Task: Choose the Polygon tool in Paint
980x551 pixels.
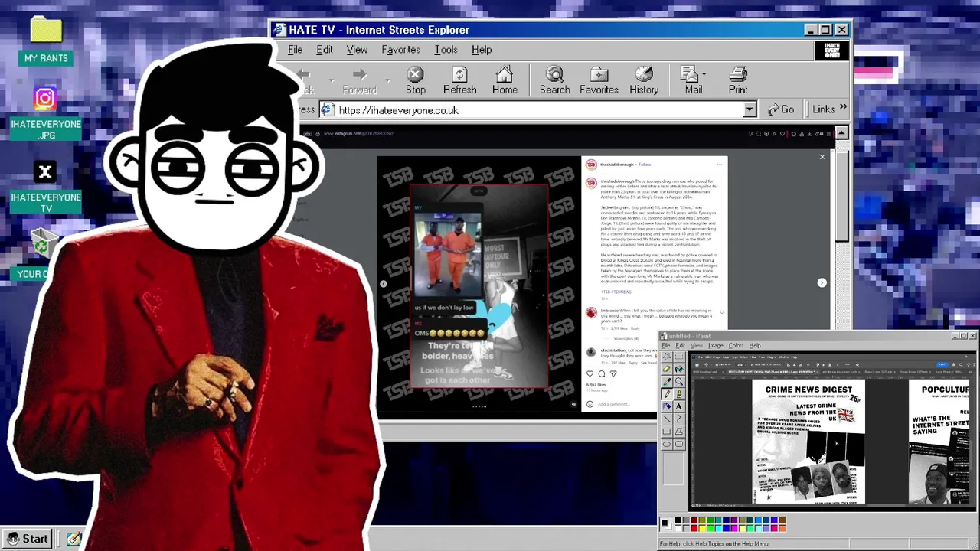Action: (x=679, y=432)
